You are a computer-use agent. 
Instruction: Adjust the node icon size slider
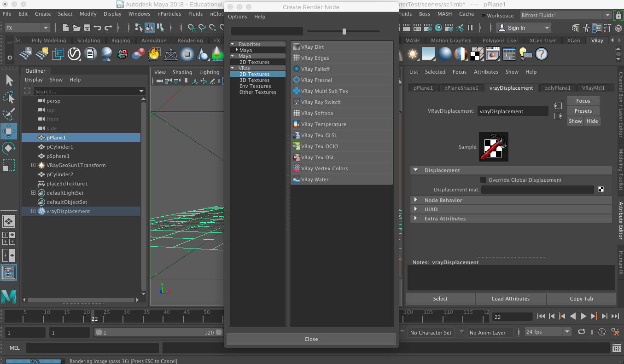tap(344, 31)
